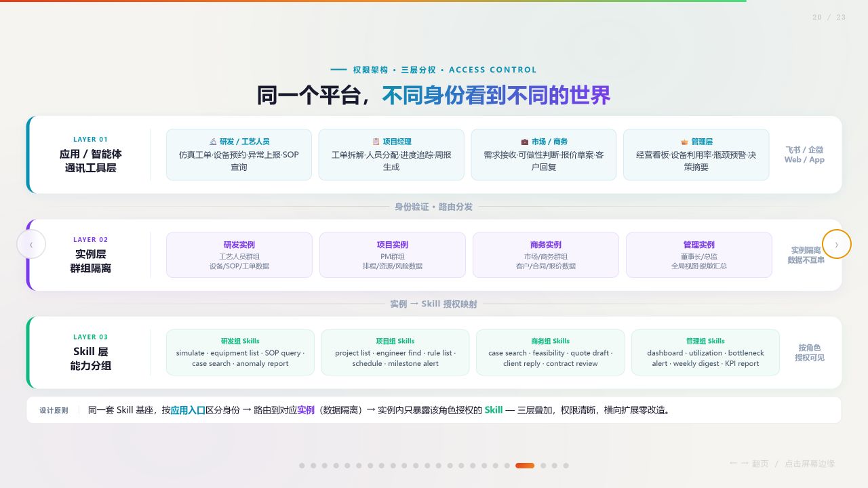
Task: Click the 飞书 / 企微 Web / App note
Action: (x=804, y=155)
